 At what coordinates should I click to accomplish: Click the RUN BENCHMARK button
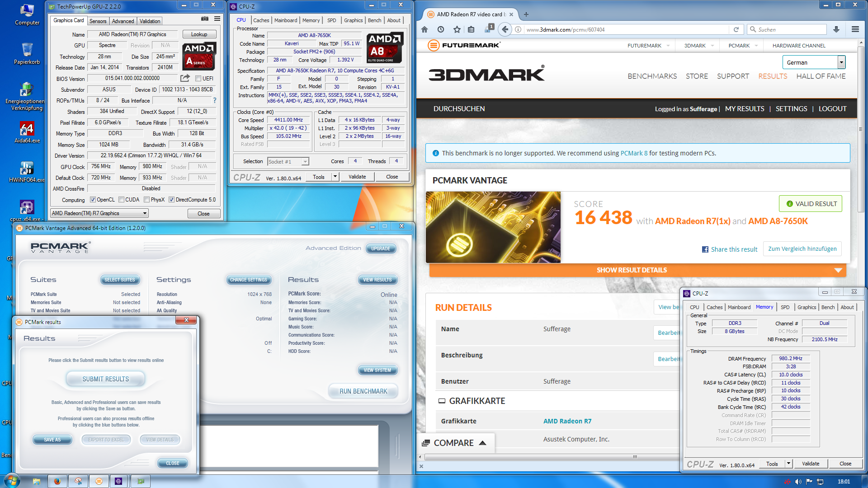[x=363, y=391]
